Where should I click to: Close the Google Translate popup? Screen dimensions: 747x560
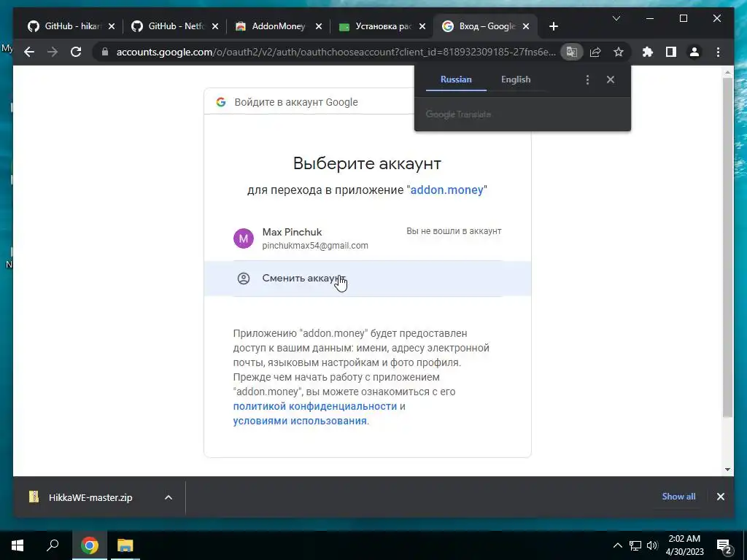click(611, 79)
